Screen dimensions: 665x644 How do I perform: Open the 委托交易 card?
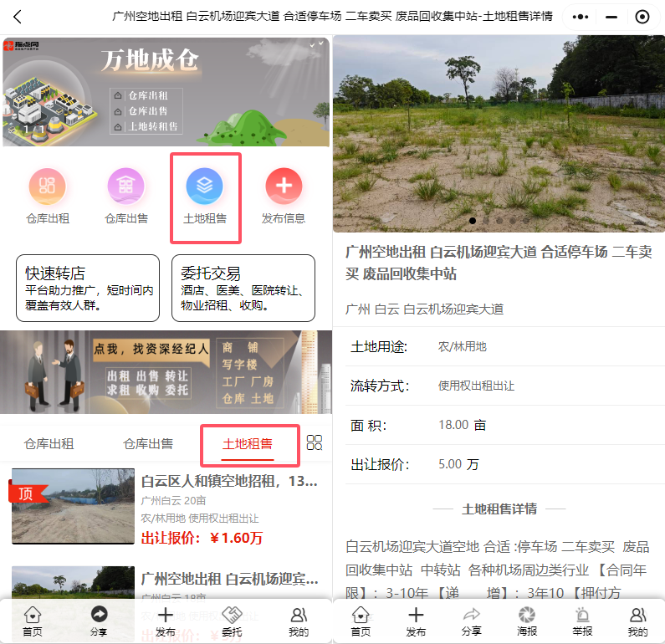tap(248, 289)
